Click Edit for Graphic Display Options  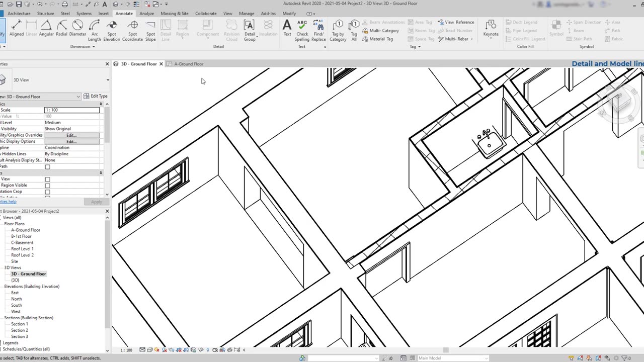click(71, 141)
